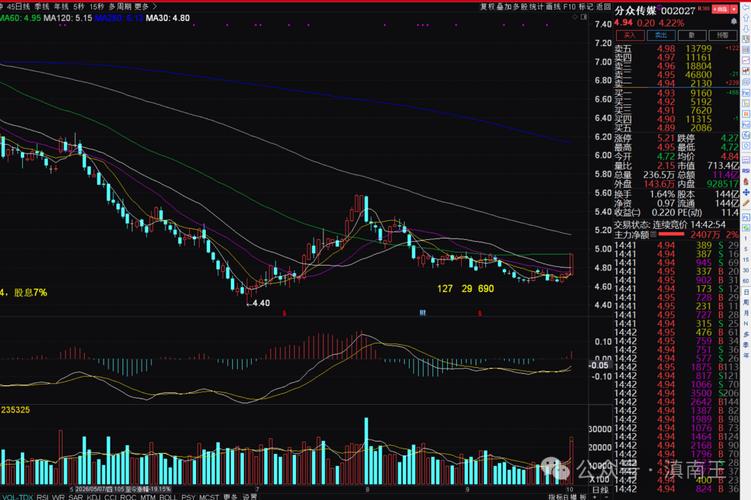Click the left arrow icon in right sidebar
The height and width of the screenshot is (500, 751).
tap(746, 8)
